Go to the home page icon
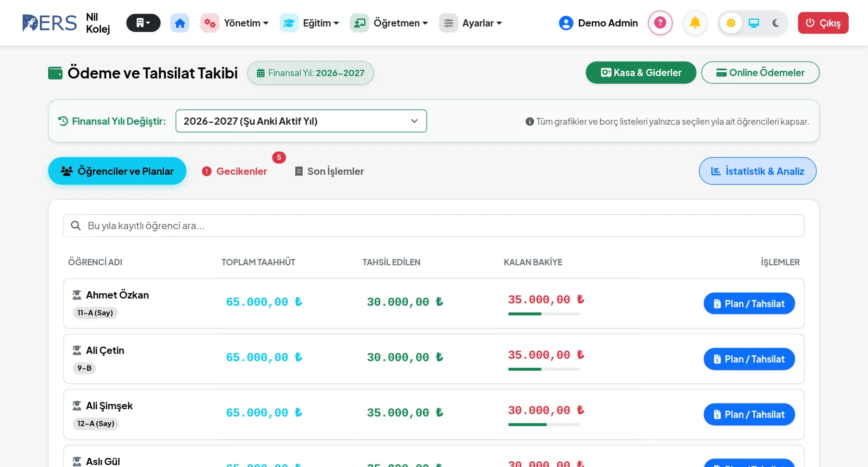868x467 pixels. coord(180,23)
